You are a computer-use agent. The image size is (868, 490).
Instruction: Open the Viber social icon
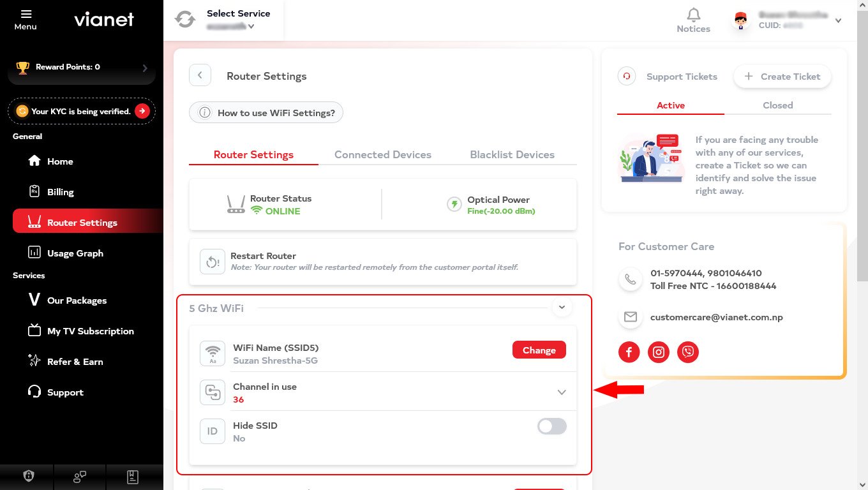(x=688, y=352)
